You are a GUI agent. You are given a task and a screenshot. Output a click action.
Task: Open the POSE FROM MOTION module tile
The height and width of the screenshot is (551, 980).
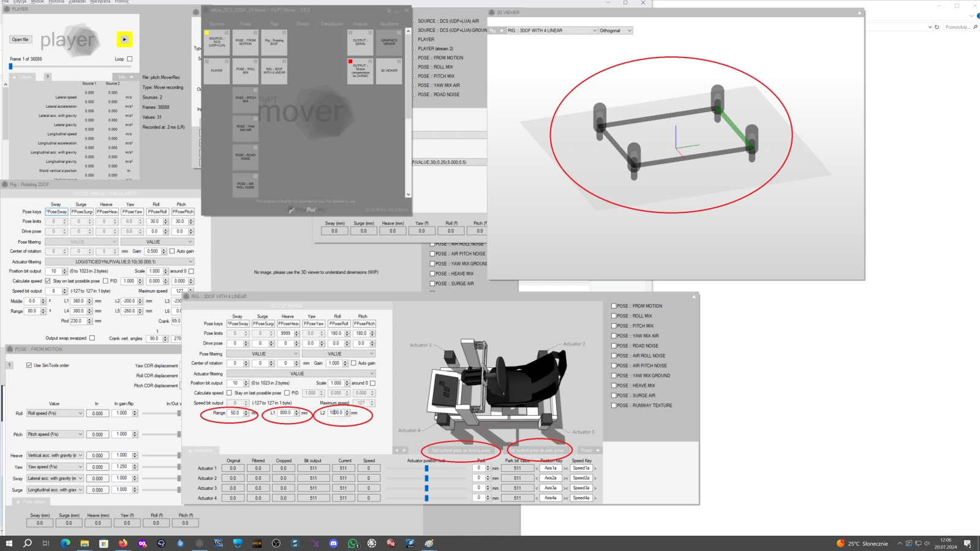coord(246,42)
